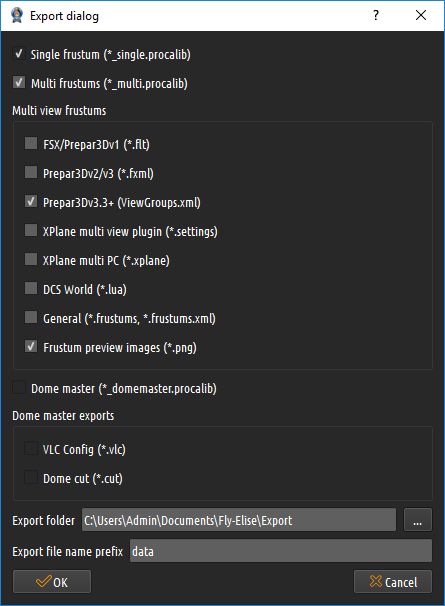Click the question mark help button
Image resolution: width=445 pixels, height=606 pixels.
[375, 15]
